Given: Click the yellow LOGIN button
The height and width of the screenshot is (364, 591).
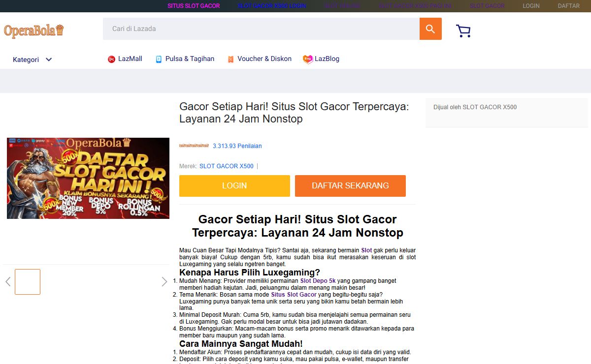Looking at the screenshot, I should coord(234,186).
